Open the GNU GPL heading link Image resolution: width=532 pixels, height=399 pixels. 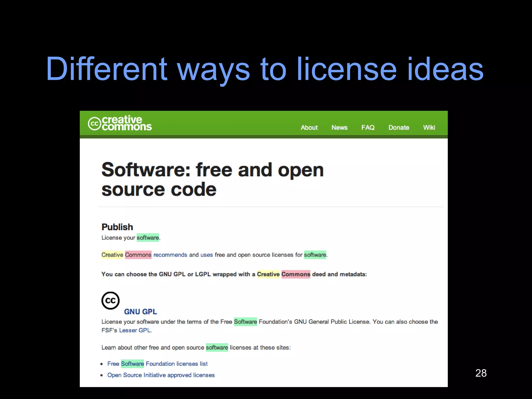(141, 311)
